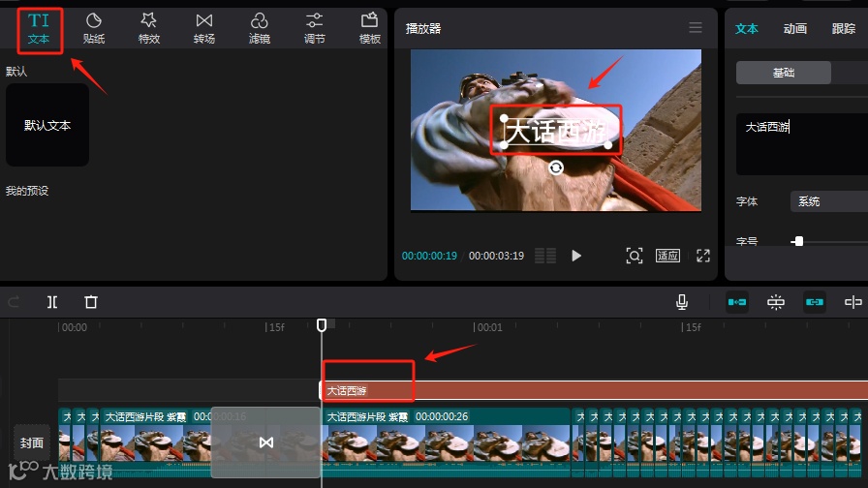Screen dimensions: 868x488
Task: Toggle main track magnet snapping
Action: pos(737,302)
